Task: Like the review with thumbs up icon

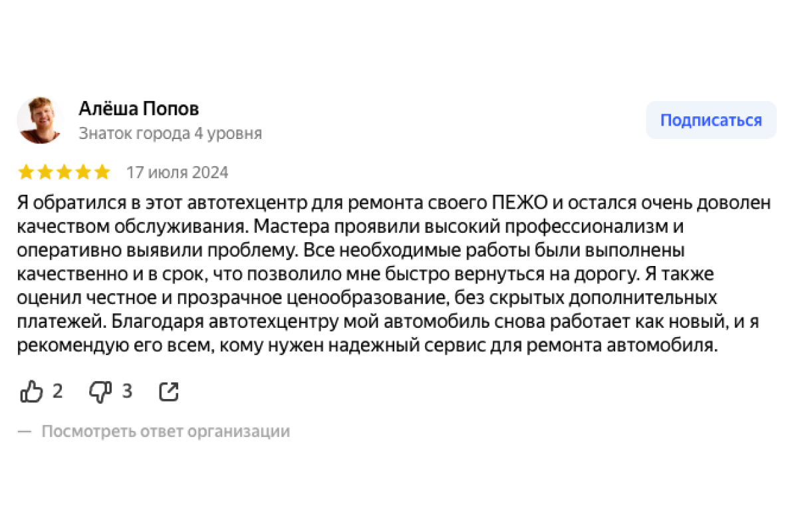Action: point(31,392)
